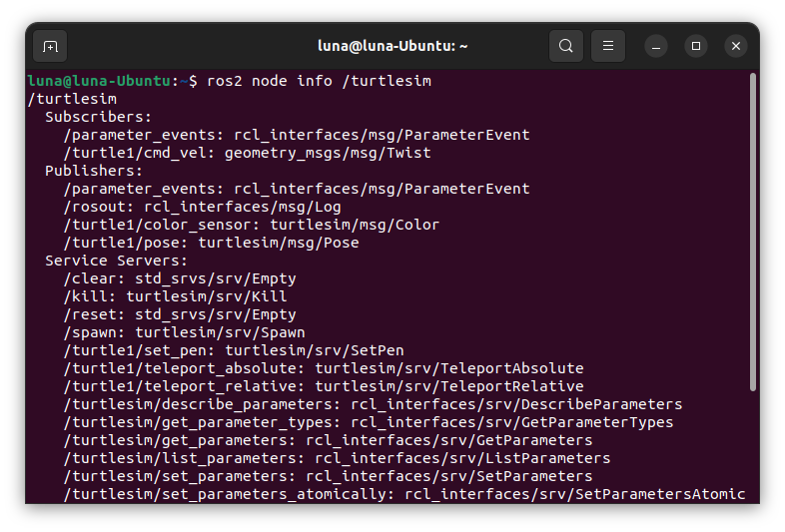Click the Subscribers: heading

(x=98, y=117)
